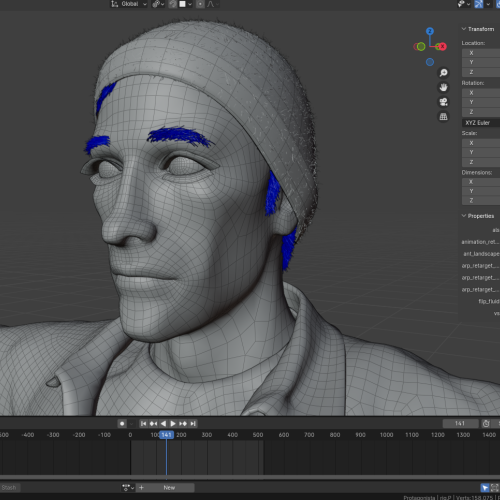This screenshot has height=500, width=500.
Task: Click the zoom magnifier viewport icon
Action: pos(443,73)
